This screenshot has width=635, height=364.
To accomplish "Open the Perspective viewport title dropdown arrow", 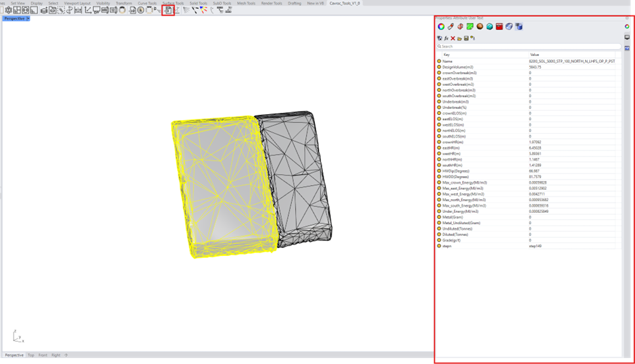I will point(28,19).
